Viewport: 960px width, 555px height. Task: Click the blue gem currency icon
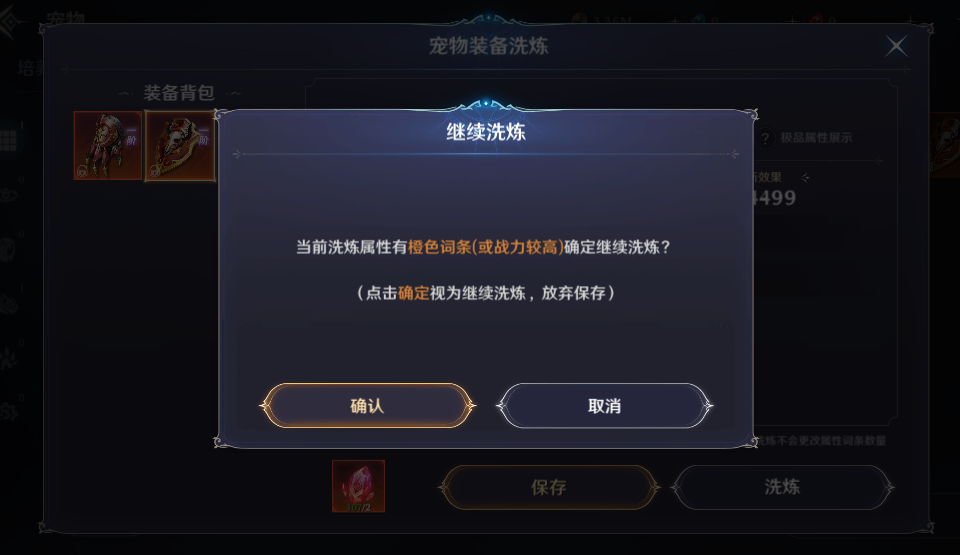pyautogui.click(x=699, y=20)
